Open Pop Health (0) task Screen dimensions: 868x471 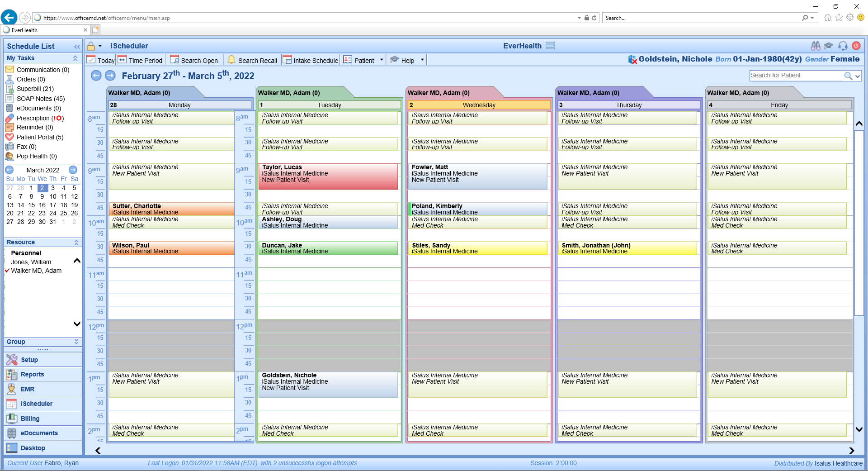(31, 156)
